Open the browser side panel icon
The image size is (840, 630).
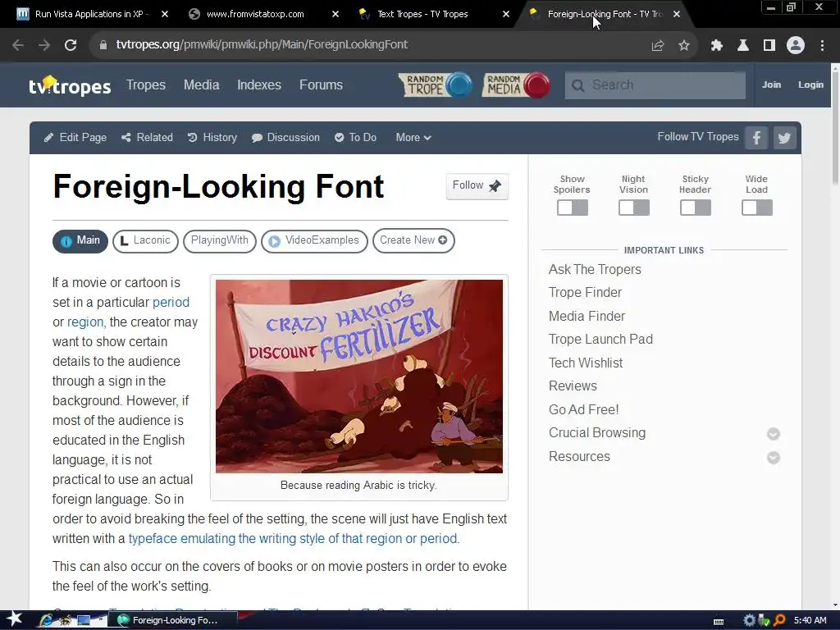769,45
